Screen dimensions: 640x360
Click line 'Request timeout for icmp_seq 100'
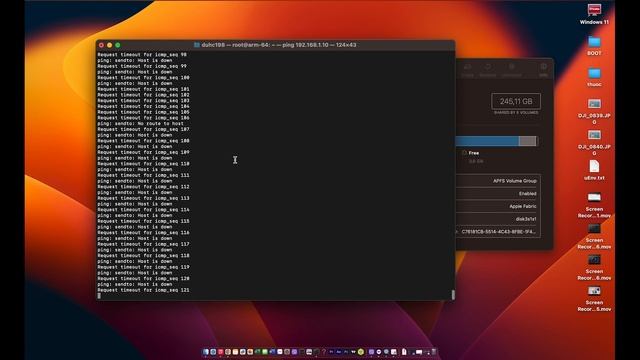coord(143,77)
